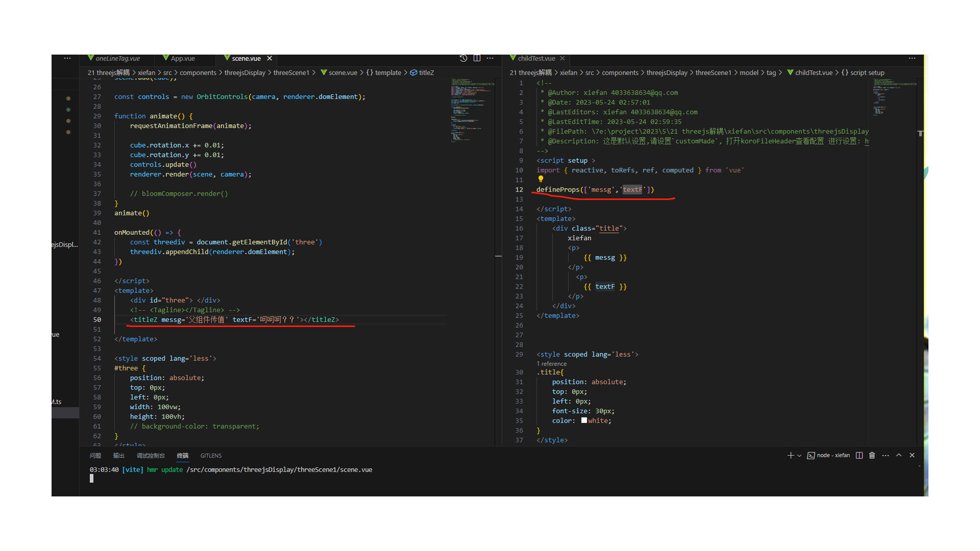The image size is (980, 551).
Task: Click OrbitControls constructor in line 27
Action: click(x=222, y=96)
